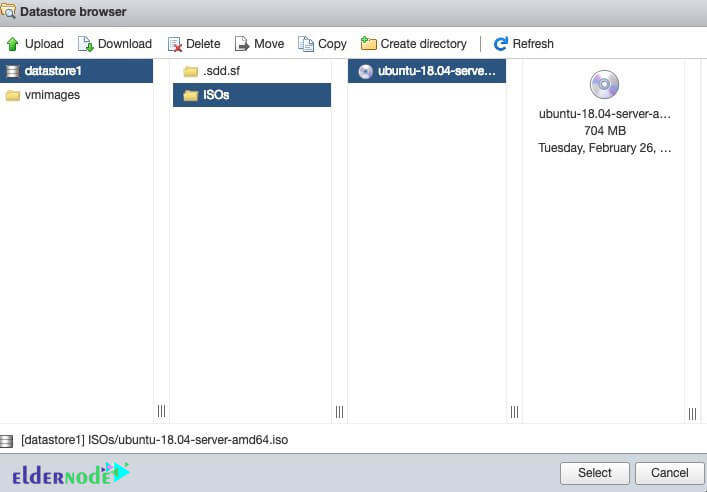Click the Select button

point(595,473)
